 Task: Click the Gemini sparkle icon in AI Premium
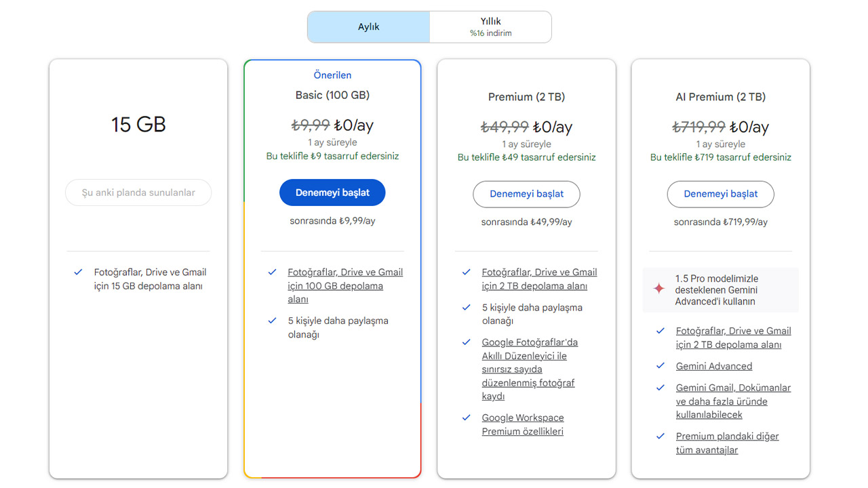coord(658,289)
